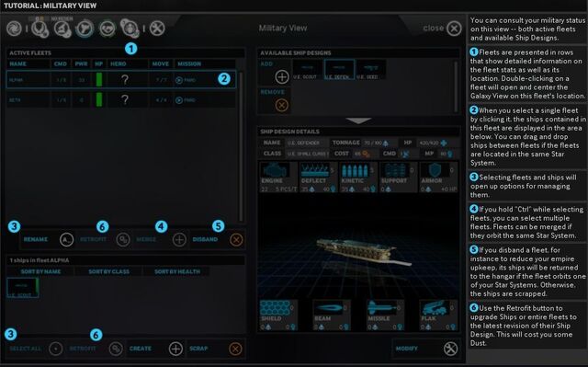
Task: Click the mission play icon on ALPHA fleet
Action: [x=179, y=80]
